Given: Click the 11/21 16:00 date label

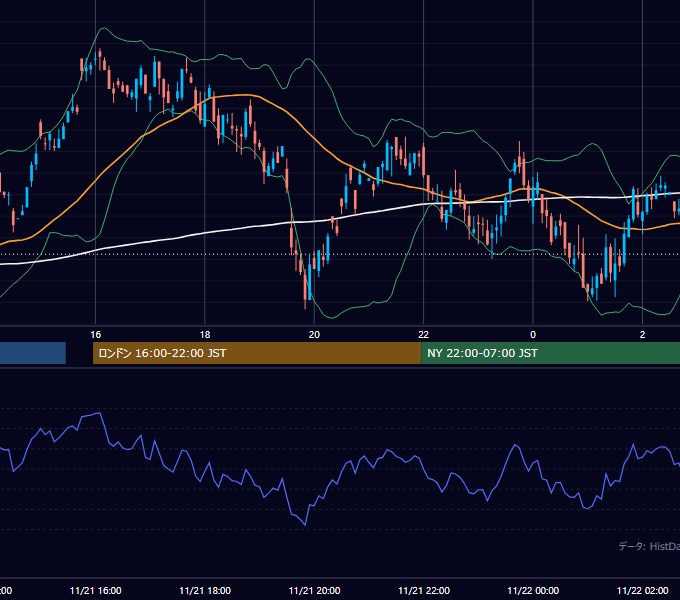Looking at the screenshot, I should (95, 590).
